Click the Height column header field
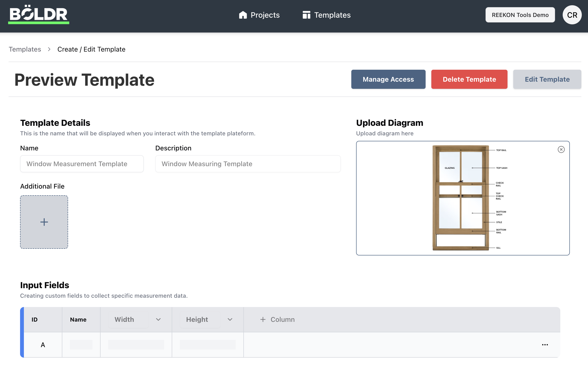The image size is (588, 371). [x=200, y=319]
